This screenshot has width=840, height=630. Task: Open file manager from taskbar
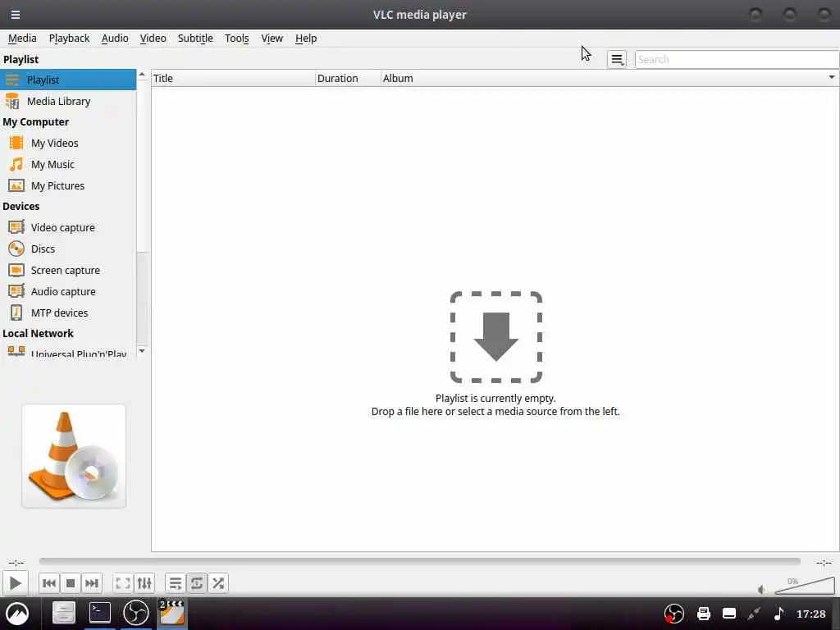tap(63, 613)
